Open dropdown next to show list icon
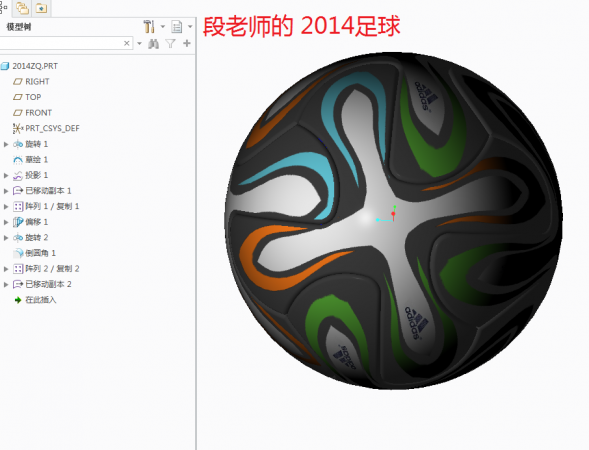 (190, 27)
